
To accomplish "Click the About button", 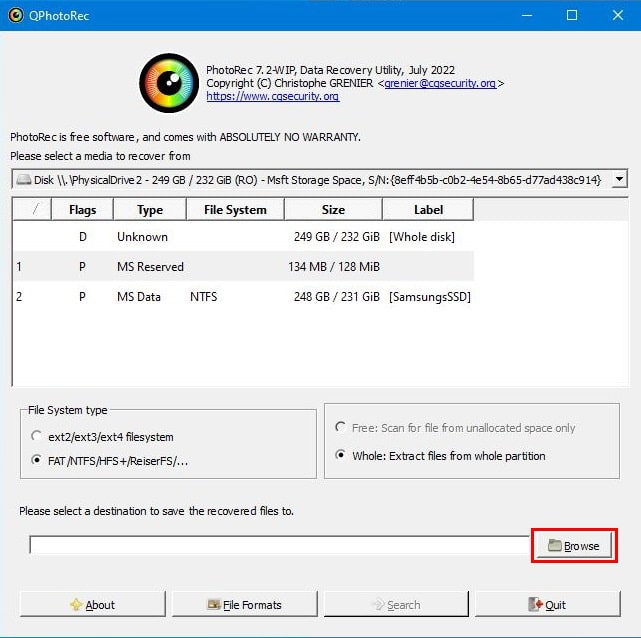I will [x=93, y=604].
